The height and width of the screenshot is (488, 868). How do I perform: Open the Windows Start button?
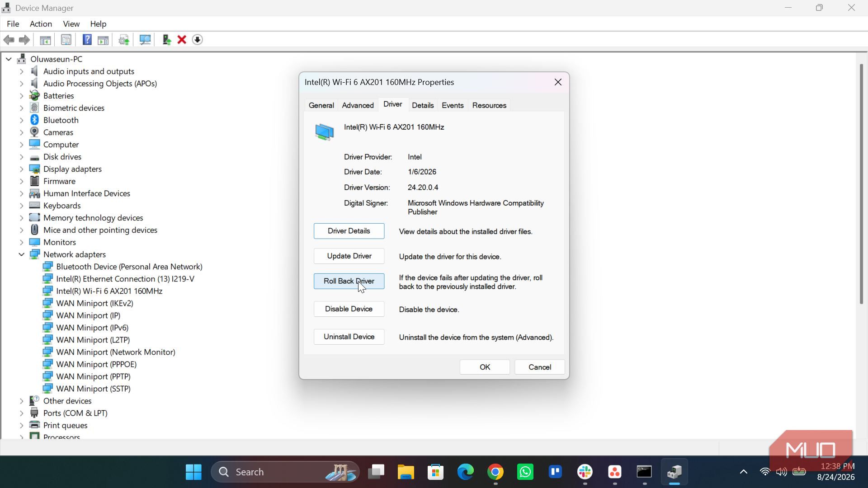tap(193, 472)
